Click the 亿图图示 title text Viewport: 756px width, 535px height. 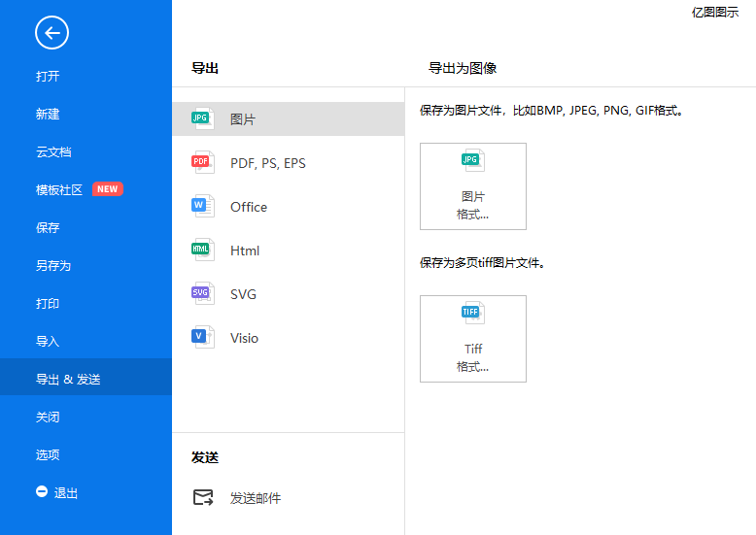point(715,12)
